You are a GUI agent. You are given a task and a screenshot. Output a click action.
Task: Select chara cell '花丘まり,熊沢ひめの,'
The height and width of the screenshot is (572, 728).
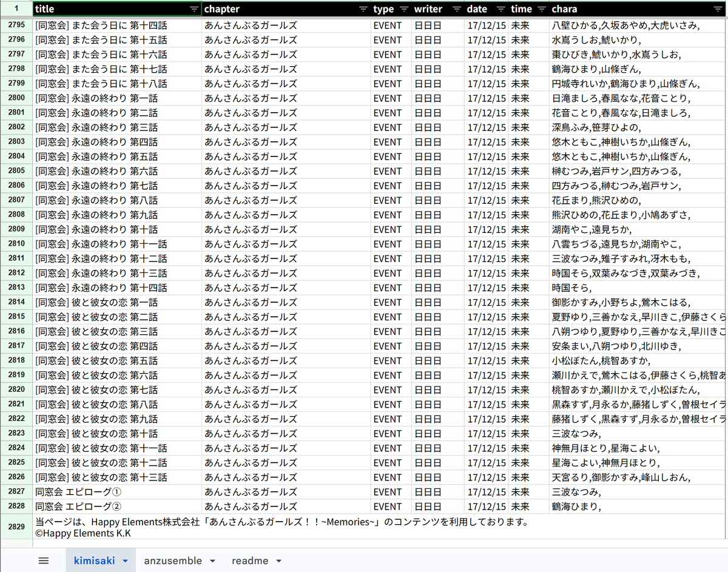[x=638, y=200]
